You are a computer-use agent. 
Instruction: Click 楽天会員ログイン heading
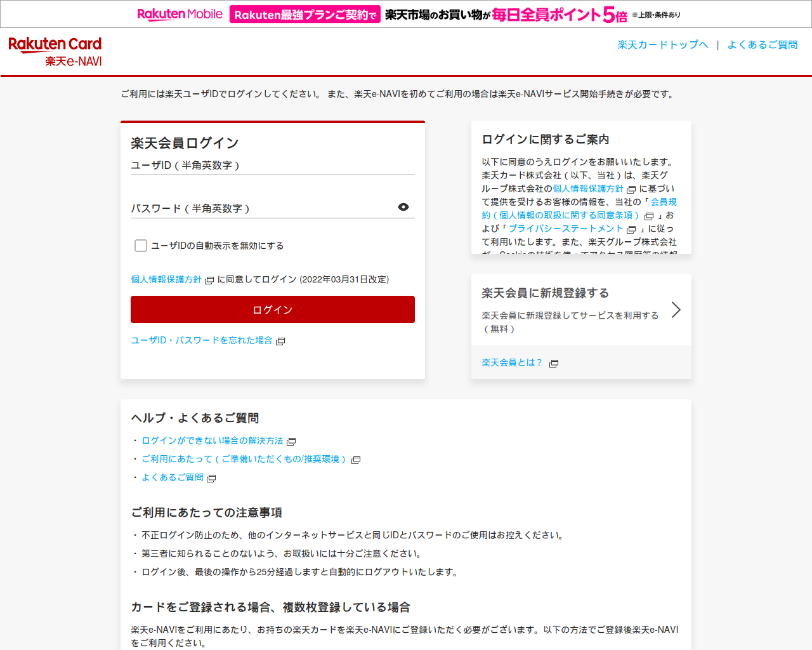point(185,143)
